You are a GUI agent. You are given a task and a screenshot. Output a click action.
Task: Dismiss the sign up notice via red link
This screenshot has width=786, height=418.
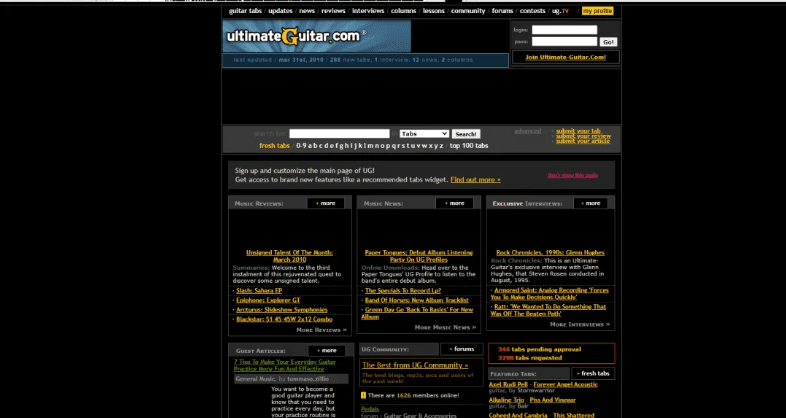pos(572,175)
